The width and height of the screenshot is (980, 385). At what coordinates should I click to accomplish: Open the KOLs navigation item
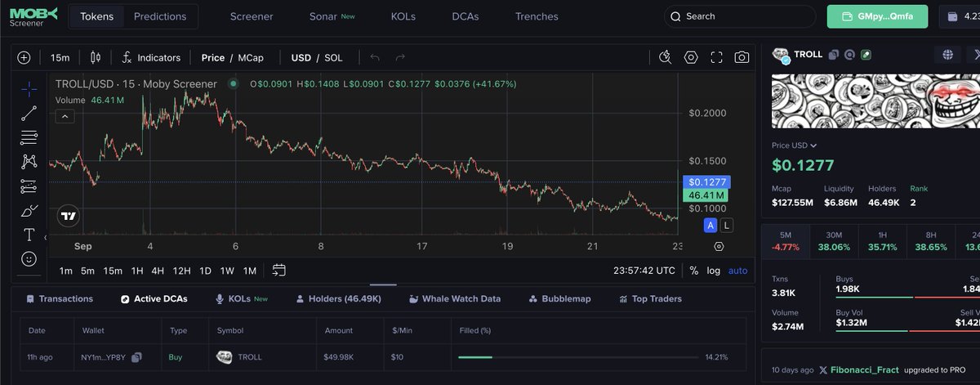pos(403,16)
